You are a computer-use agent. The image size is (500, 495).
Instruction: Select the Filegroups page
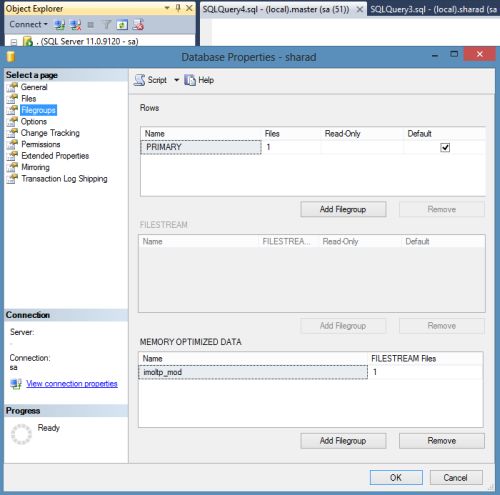(x=38, y=110)
